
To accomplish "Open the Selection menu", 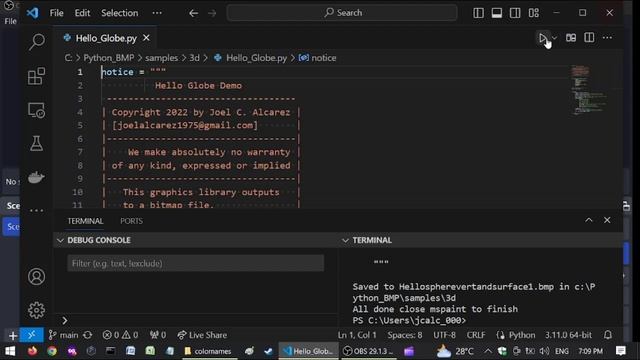I will pos(120,13).
